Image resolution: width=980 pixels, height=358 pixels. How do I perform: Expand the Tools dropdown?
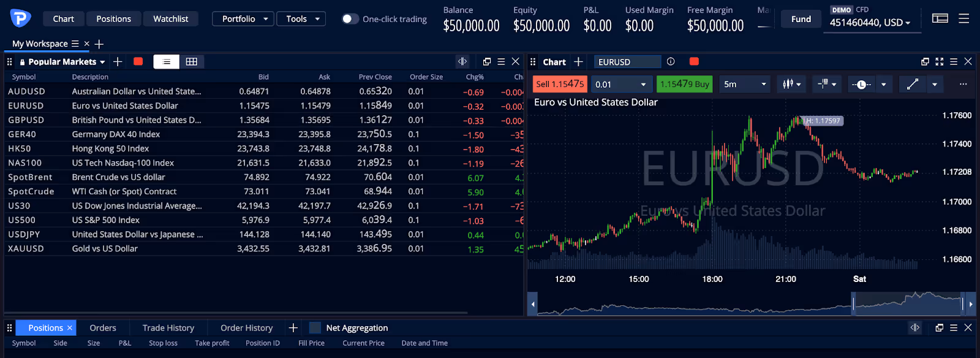(x=301, y=19)
